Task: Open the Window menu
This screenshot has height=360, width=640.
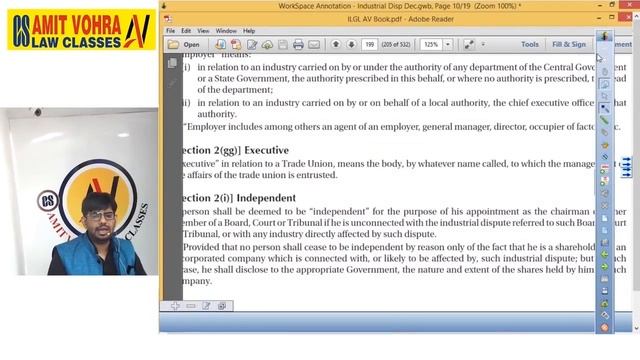Action: pos(226,31)
